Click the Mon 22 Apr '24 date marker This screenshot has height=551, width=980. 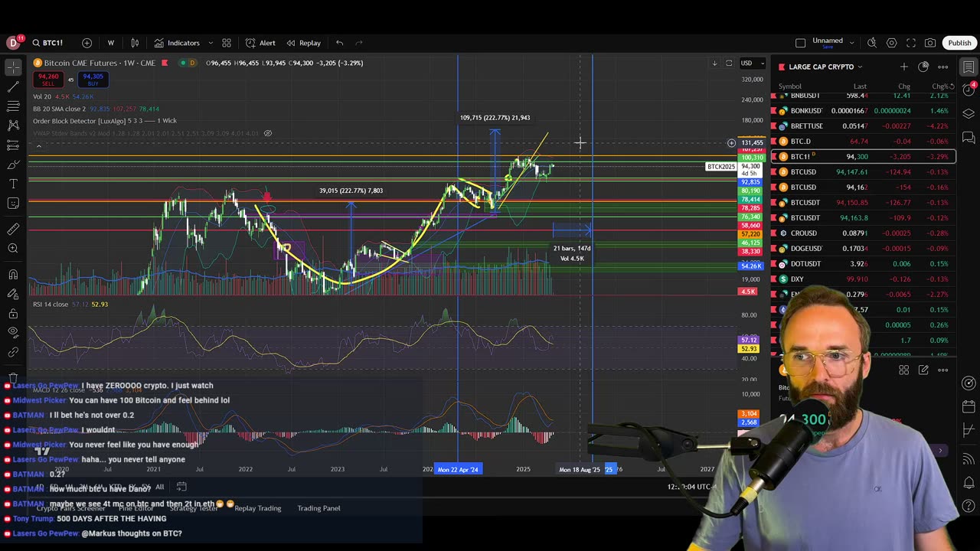[458, 469]
